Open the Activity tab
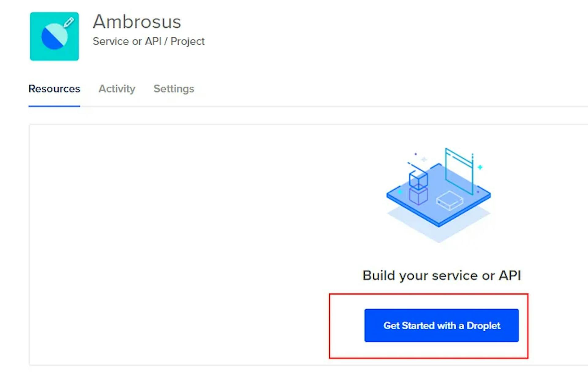Viewport: 588px width, 382px height. click(x=117, y=89)
